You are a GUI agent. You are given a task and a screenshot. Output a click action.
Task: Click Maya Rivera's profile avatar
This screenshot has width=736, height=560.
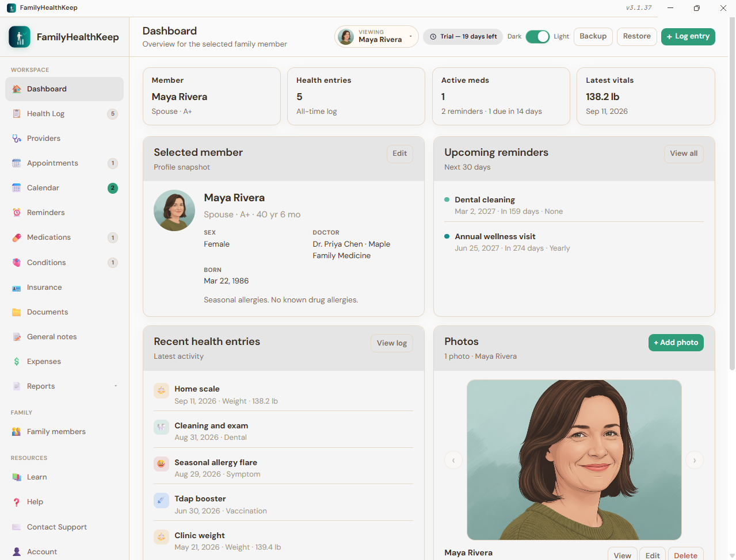(x=174, y=210)
